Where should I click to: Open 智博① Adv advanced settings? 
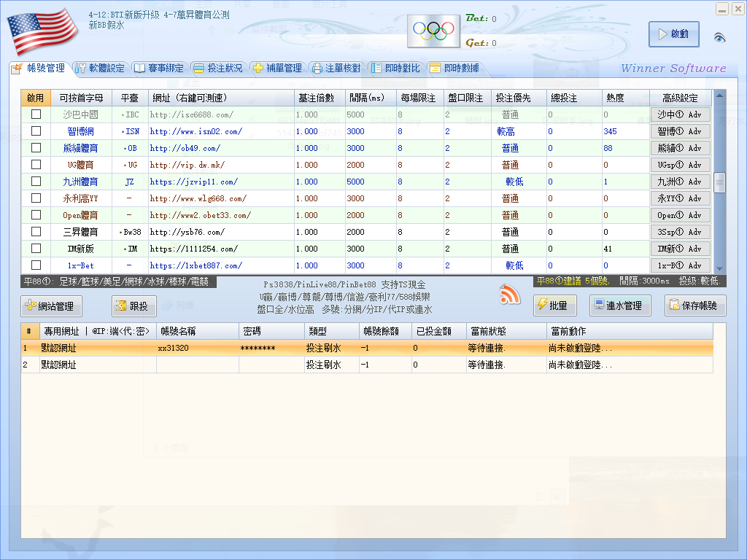[x=680, y=131]
